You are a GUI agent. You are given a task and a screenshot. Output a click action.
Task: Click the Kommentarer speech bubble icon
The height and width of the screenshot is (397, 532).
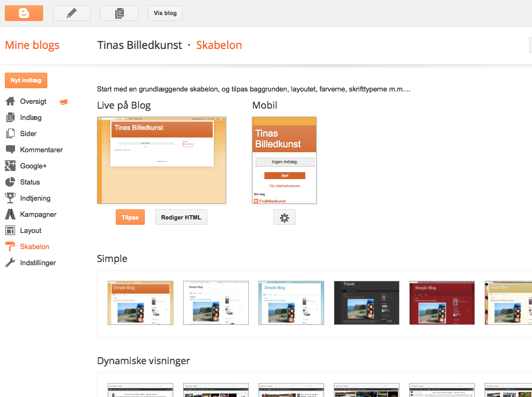[10, 150]
